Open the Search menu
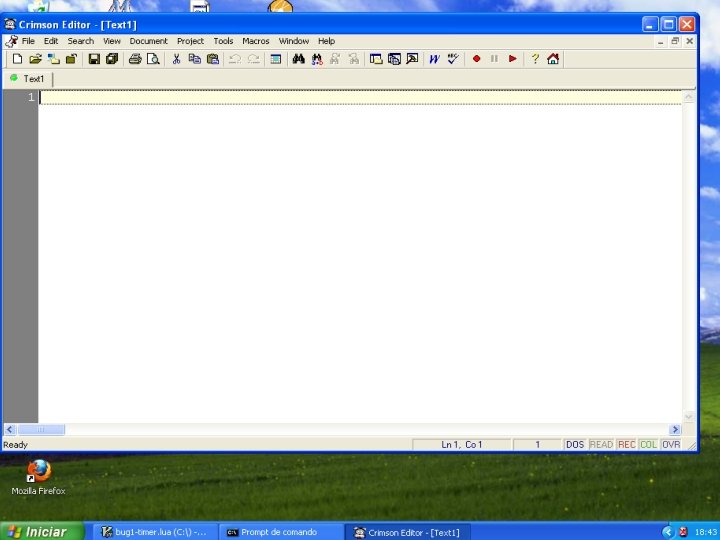This screenshot has height=540, width=720. 80,41
